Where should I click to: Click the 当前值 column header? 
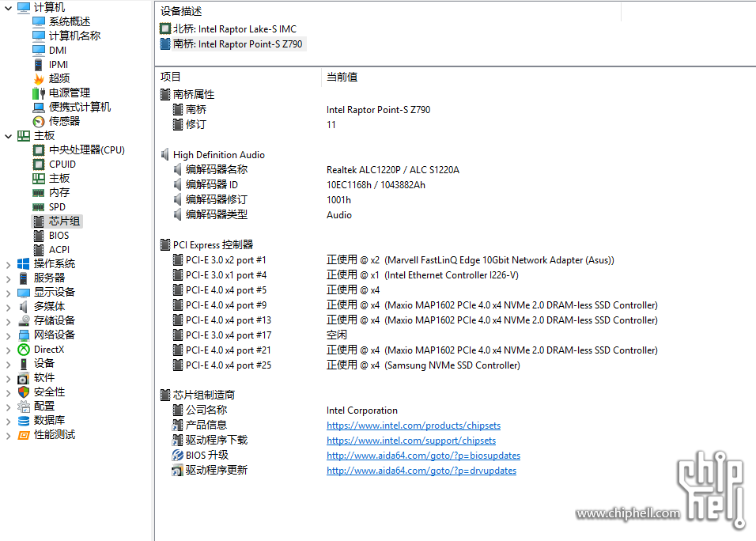pos(342,78)
